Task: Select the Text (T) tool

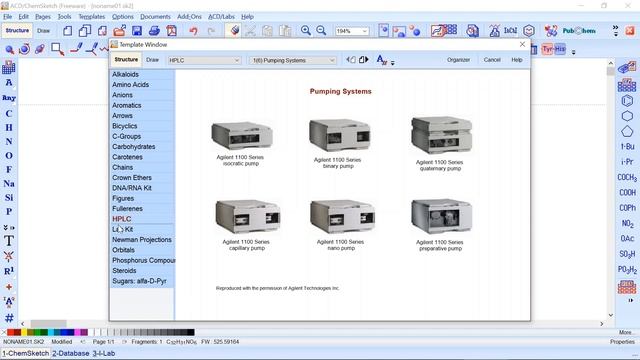Action: [9, 241]
